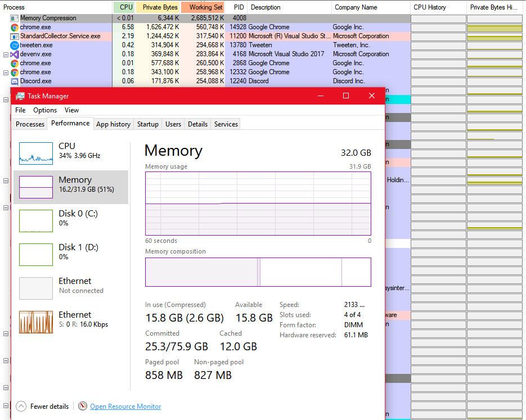Image resolution: width=526 pixels, height=420 pixels.
Task: Click the 15.8 GB (2.6 GB) in-use value
Action: click(x=185, y=318)
